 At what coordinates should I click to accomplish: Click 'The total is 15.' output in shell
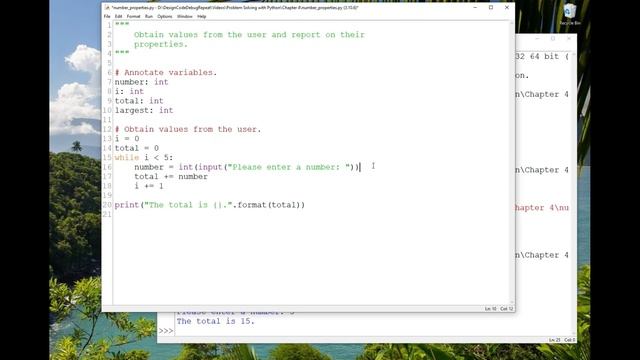pyautogui.click(x=216, y=321)
